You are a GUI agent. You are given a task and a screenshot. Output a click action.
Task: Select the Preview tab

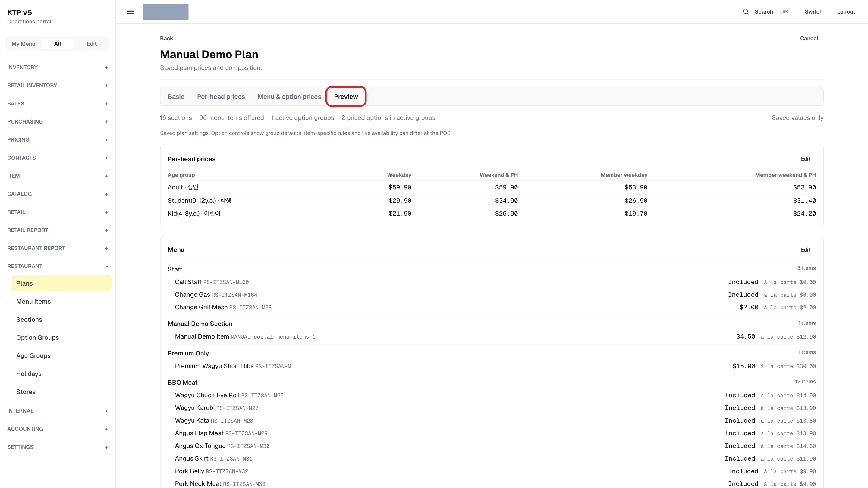point(346,97)
